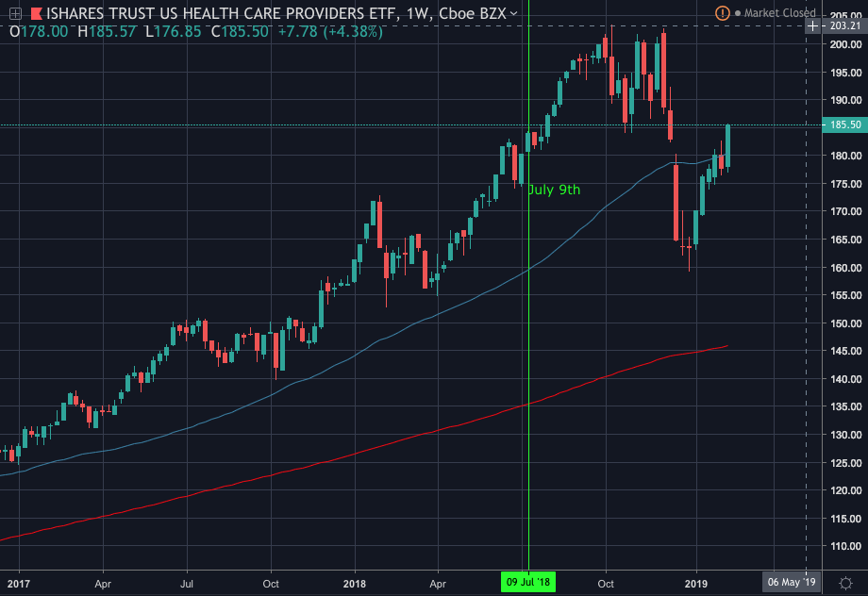Image resolution: width=868 pixels, height=596 pixels.
Task: Click the 180.00 price axis label
Action: tap(845, 156)
